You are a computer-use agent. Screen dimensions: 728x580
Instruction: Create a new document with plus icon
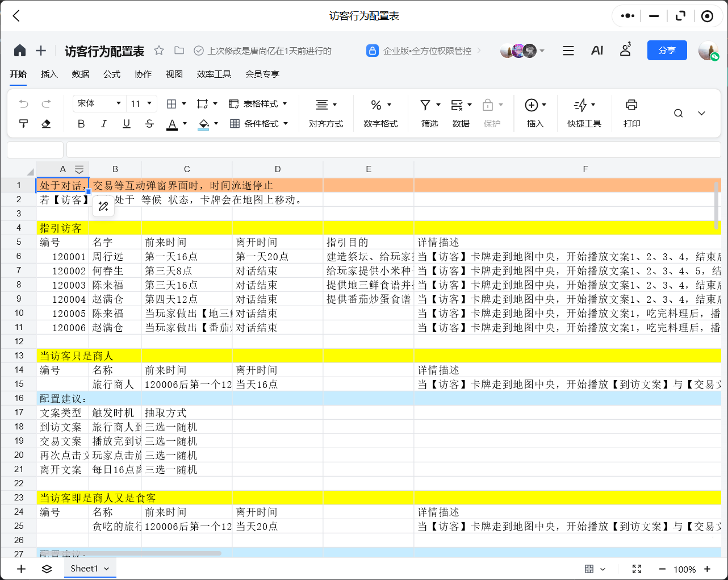click(41, 51)
